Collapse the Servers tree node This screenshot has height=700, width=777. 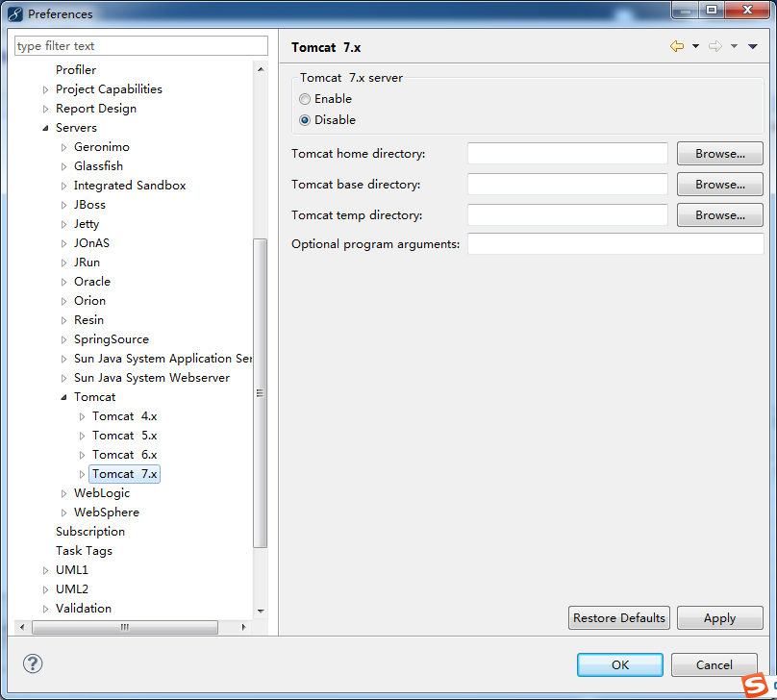pos(45,128)
